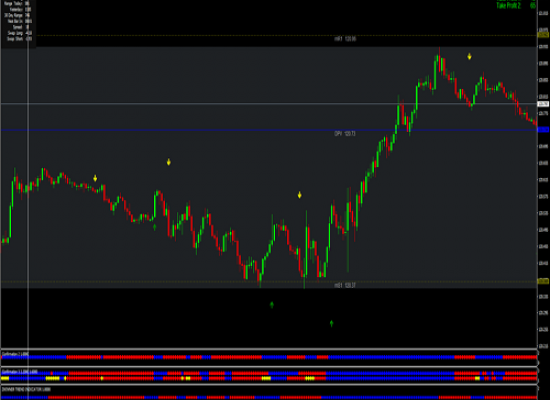The image size is (550, 400).
Task: Select the green up arrow just below the mS1 zone
Action: click(x=272, y=305)
